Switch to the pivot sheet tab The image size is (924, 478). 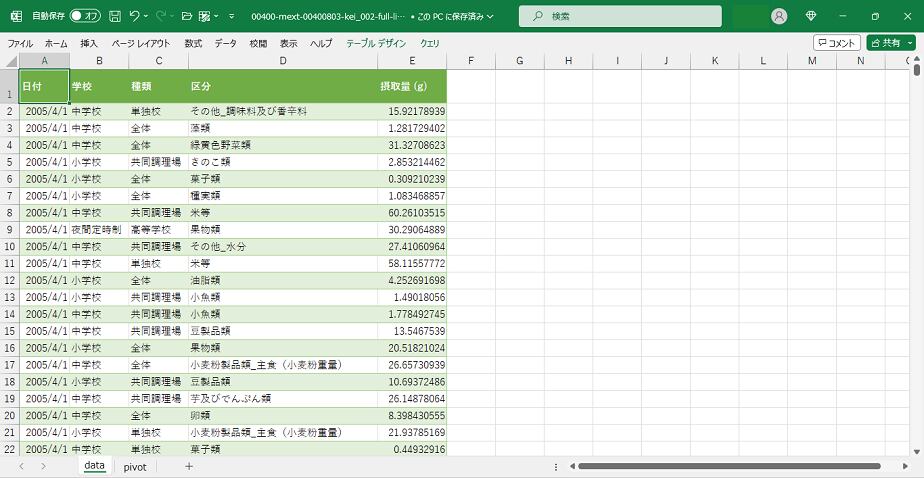[135, 467]
